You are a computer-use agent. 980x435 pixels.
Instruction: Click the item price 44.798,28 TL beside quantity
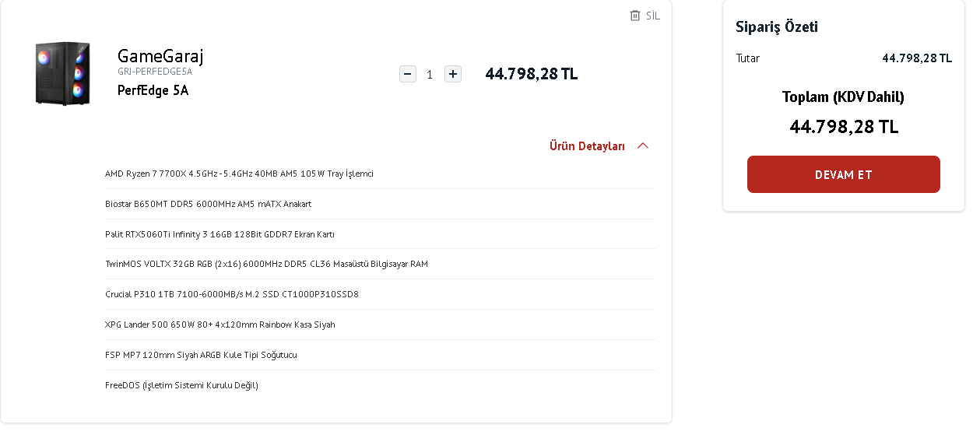click(532, 74)
